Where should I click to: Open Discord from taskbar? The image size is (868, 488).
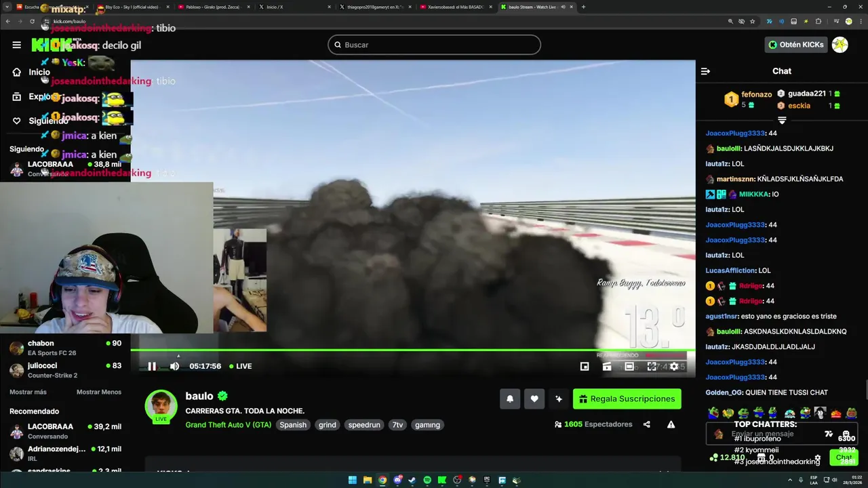click(397, 480)
